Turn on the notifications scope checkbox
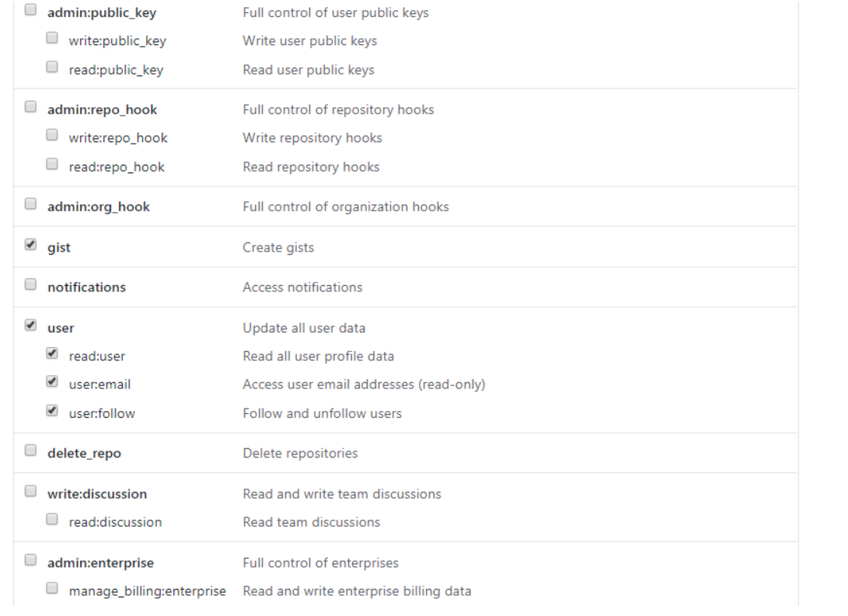 (x=30, y=285)
